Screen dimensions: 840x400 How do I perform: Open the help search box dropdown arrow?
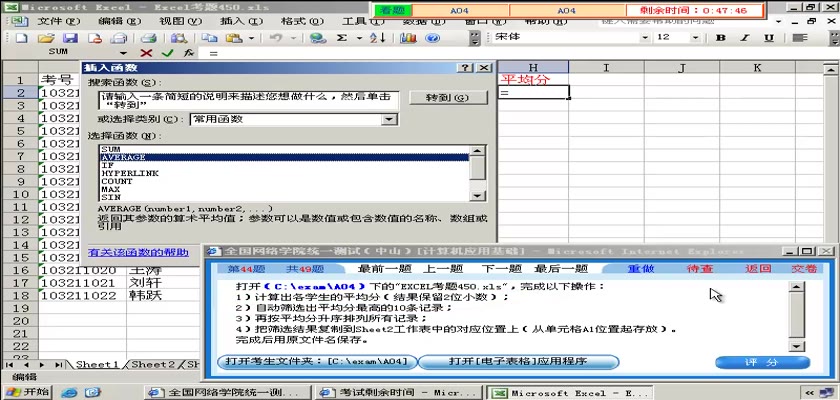(x=779, y=22)
